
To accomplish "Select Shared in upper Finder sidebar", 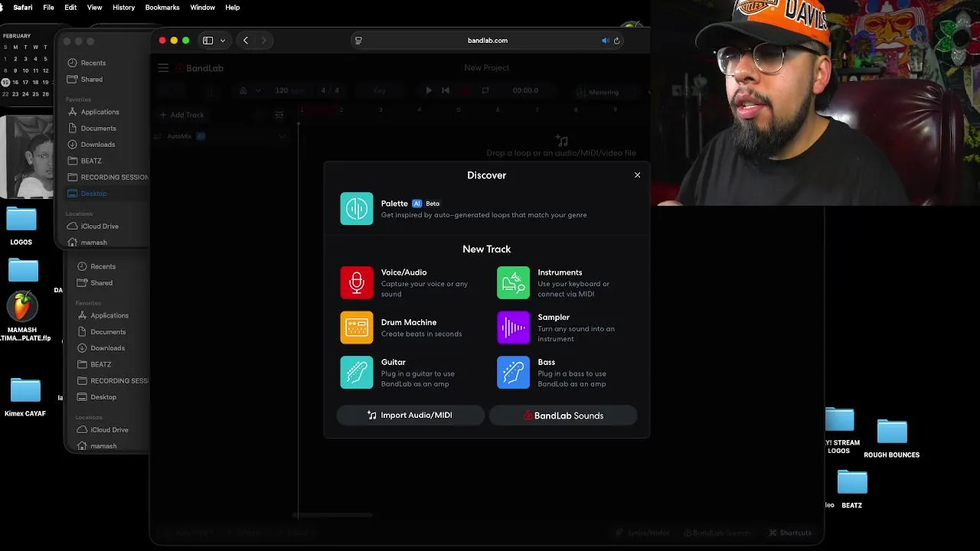I will [85, 79].
